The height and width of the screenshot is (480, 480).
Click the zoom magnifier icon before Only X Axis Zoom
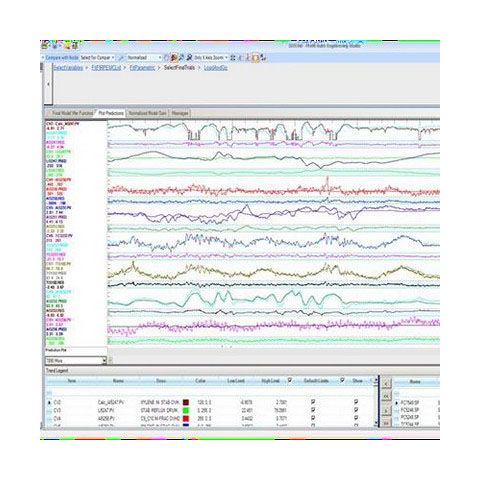[189, 58]
